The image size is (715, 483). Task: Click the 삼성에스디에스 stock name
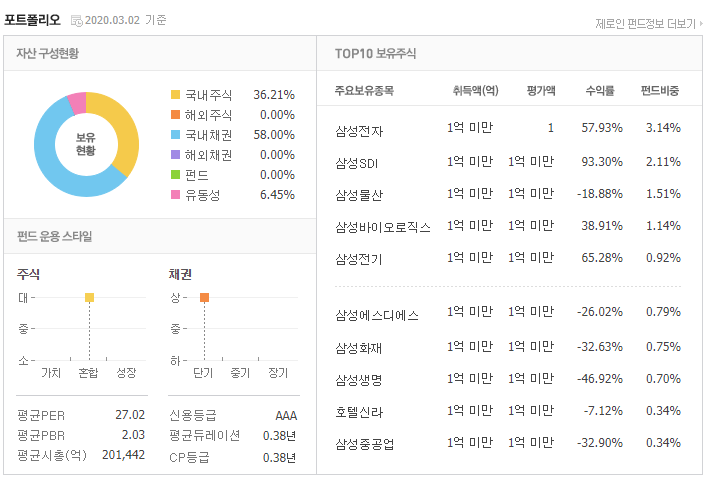[377, 316]
